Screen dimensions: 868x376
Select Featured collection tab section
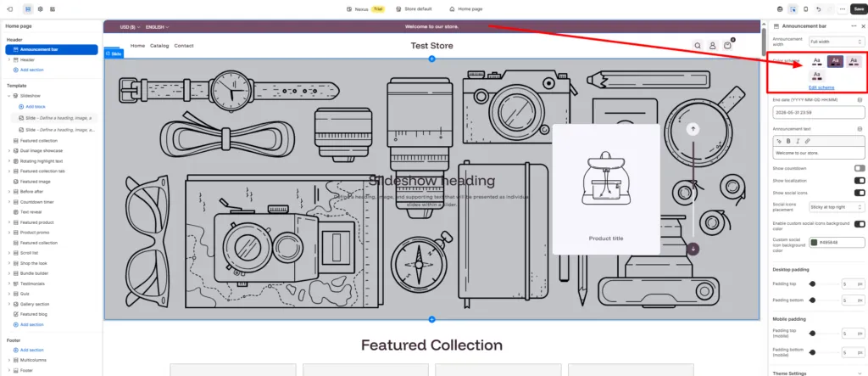click(53, 171)
